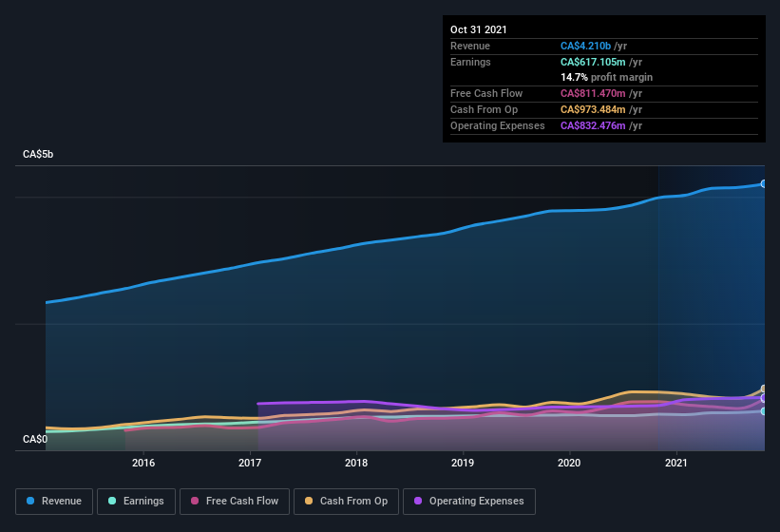Click the teal Earnings endpoint marker
Viewport: 780px width, 532px height.
(x=763, y=411)
